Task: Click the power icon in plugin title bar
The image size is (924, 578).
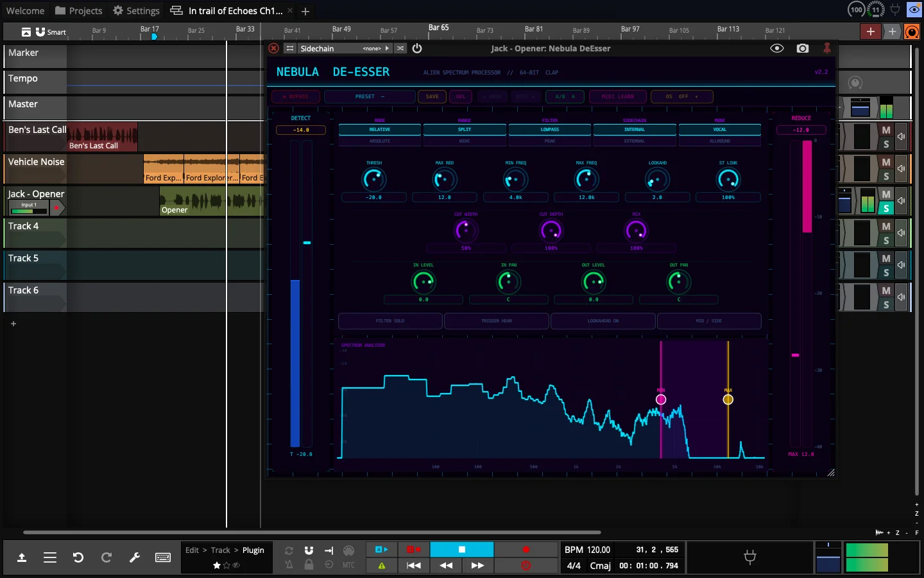Action: pyautogui.click(x=416, y=48)
